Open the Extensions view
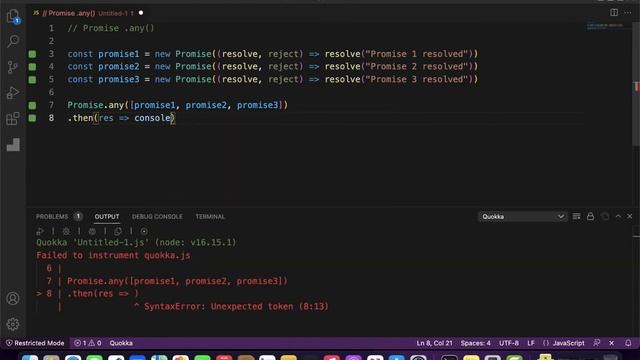Viewport: 640px width, 360px height. [x=13, y=119]
